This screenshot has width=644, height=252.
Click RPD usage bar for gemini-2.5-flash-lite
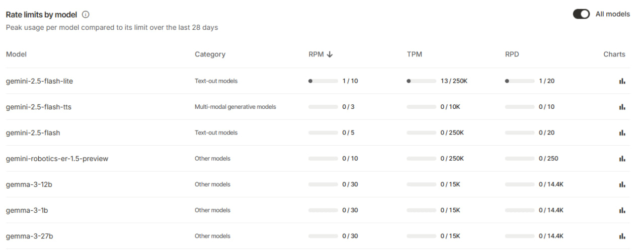pyautogui.click(x=520, y=81)
